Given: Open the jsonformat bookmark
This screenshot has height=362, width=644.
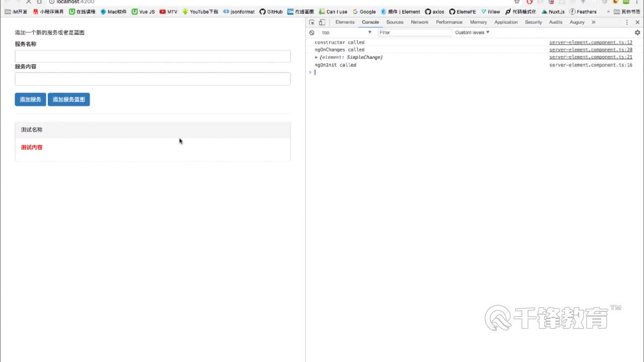Looking at the screenshot, I should coord(239,12).
